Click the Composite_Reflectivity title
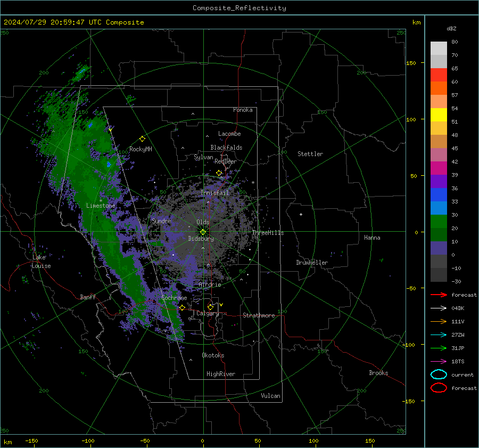479x448 pixels. click(x=240, y=8)
